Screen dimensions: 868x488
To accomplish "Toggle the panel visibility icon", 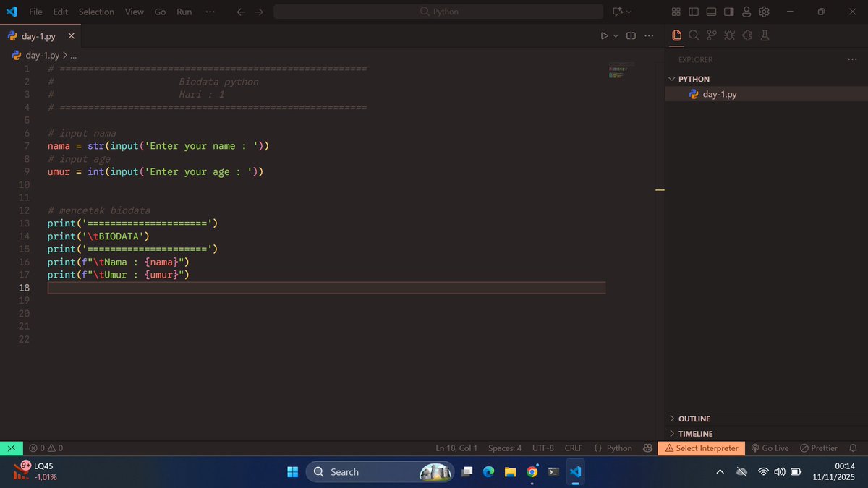I will pos(711,12).
